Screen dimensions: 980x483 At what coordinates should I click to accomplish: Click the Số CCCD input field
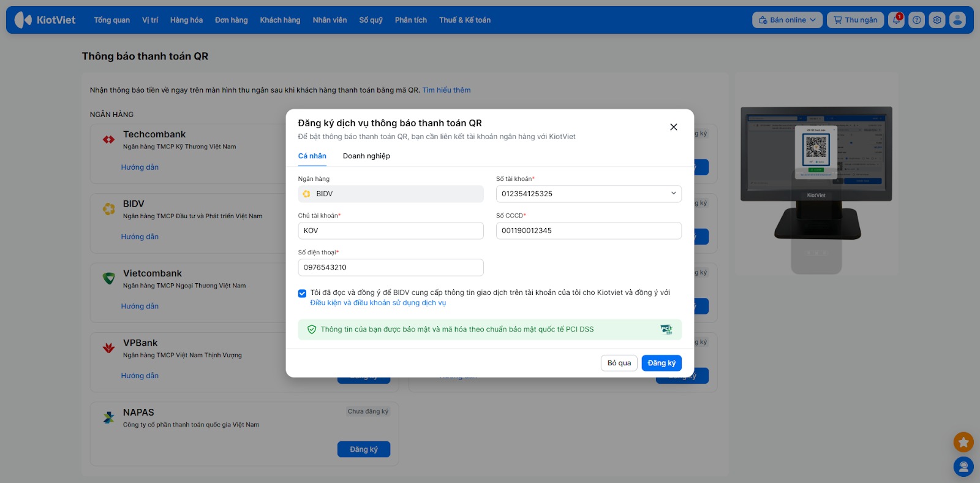pyautogui.click(x=589, y=230)
